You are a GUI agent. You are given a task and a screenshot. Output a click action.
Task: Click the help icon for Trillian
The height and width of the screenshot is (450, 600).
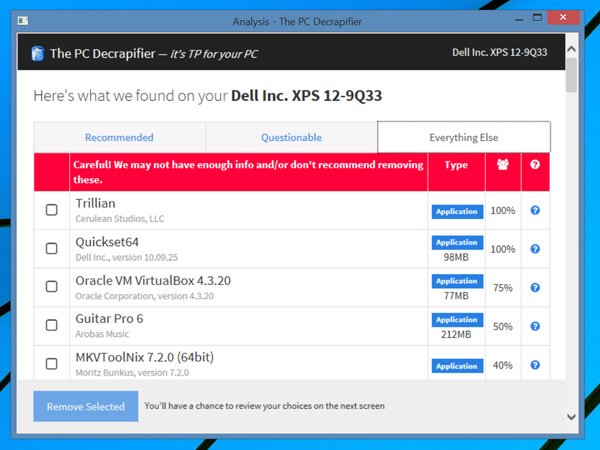535,210
